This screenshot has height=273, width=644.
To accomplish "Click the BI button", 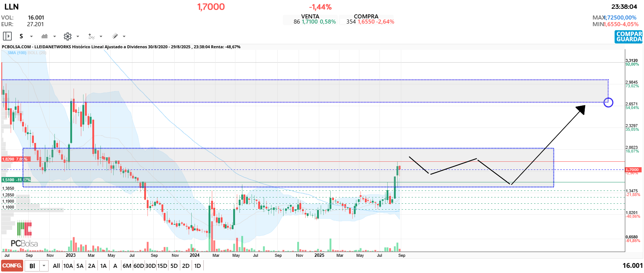I will 32,266.
